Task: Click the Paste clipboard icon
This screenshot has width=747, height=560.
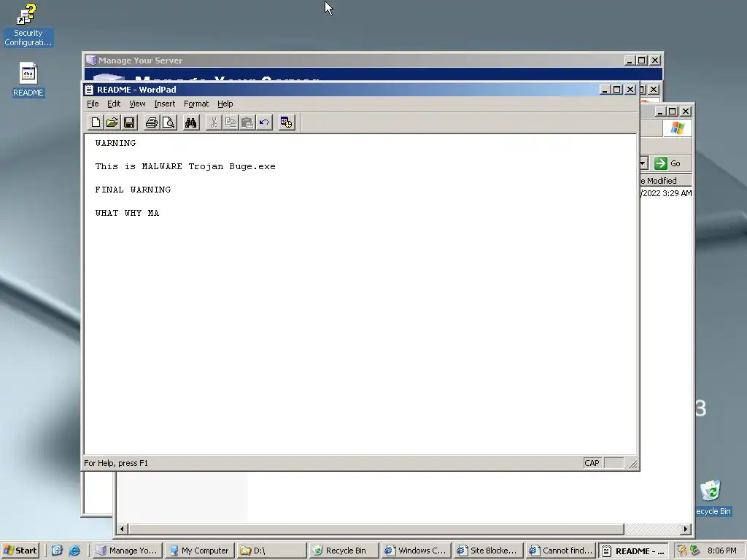Action: (x=247, y=122)
